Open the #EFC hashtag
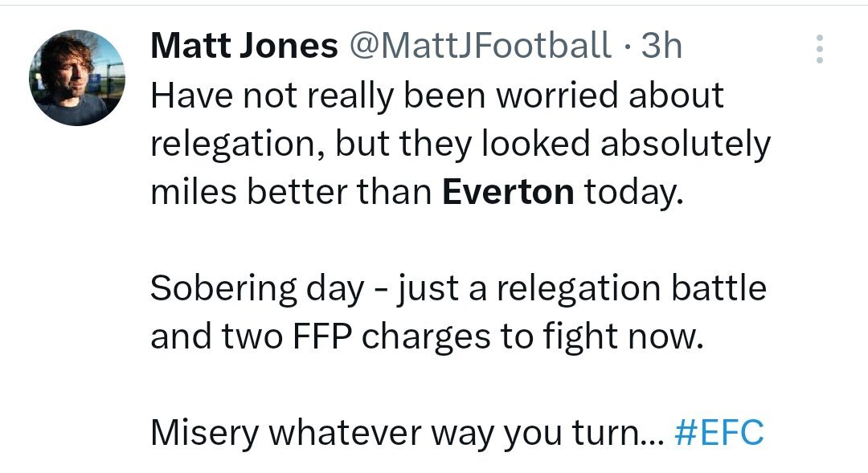Viewport: 868px width, 473px height. 719,433
